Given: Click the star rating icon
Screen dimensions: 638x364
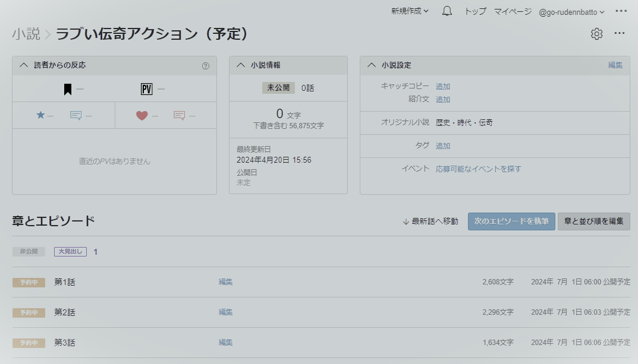Looking at the screenshot, I should tap(40, 115).
